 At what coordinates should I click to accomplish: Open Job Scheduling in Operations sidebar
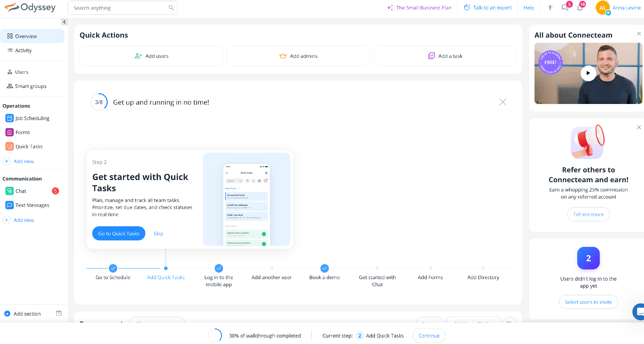click(x=32, y=118)
